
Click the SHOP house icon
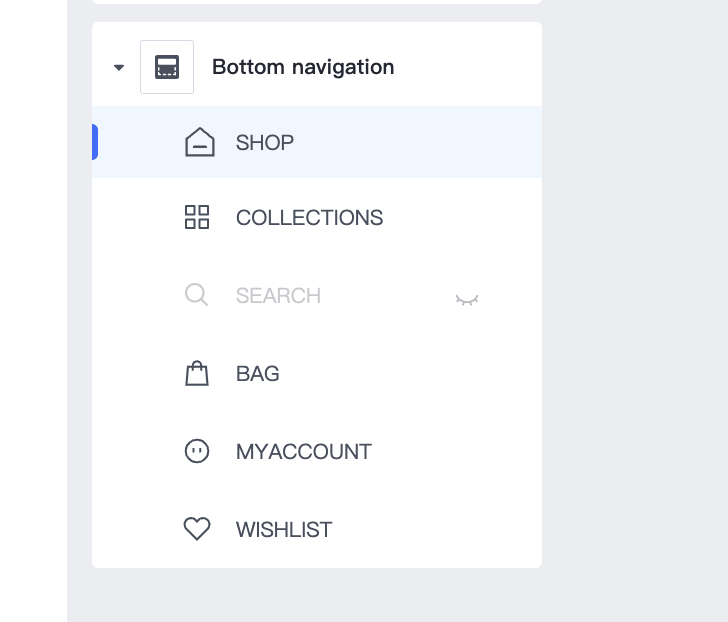point(200,142)
